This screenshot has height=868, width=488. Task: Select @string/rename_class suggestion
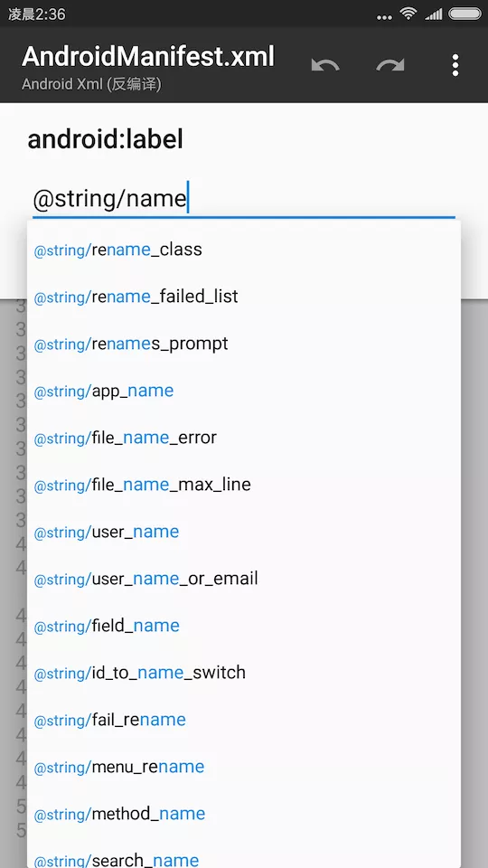click(244, 250)
